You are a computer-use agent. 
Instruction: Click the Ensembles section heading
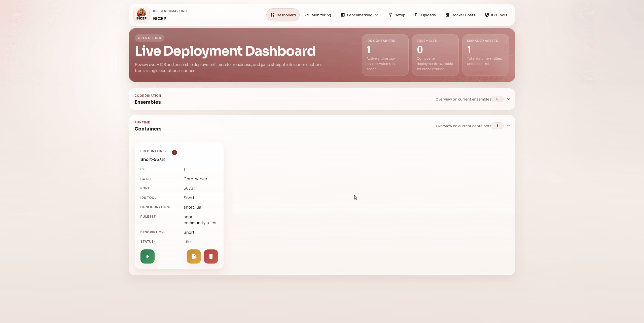point(148,102)
